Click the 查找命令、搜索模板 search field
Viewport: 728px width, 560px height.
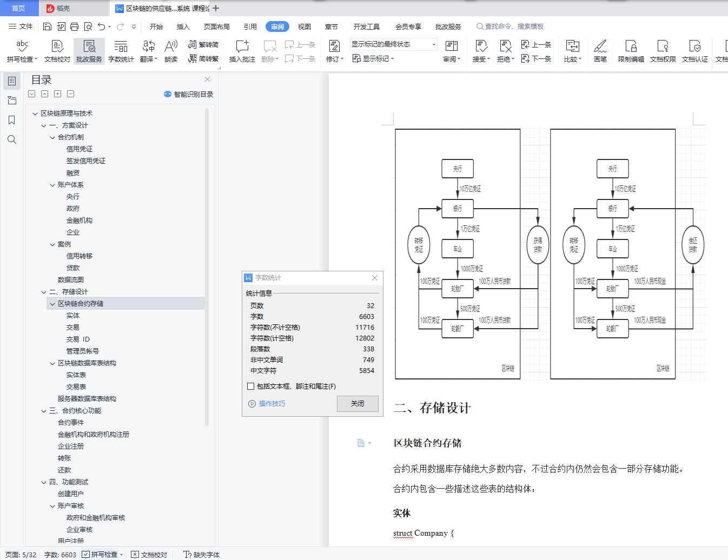pos(510,26)
